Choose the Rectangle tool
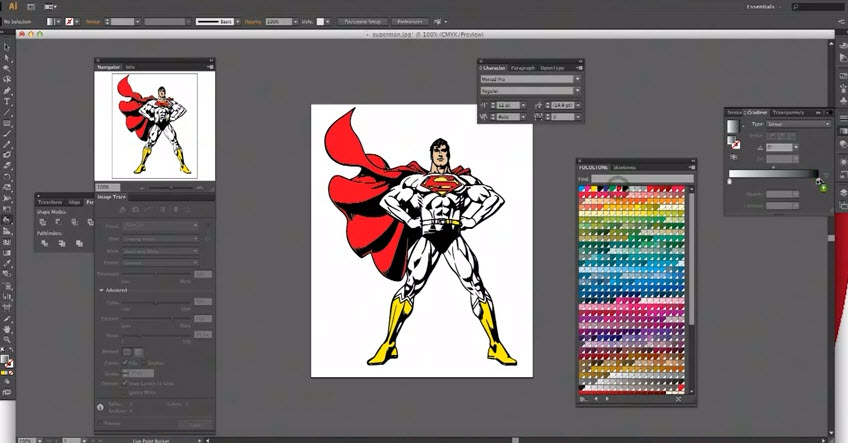 (x=7, y=123)
